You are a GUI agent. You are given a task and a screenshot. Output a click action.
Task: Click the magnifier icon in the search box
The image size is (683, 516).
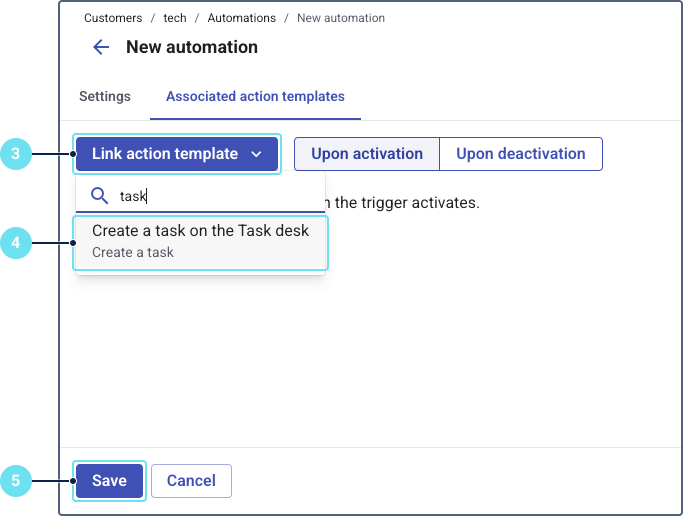coord(100,196)
